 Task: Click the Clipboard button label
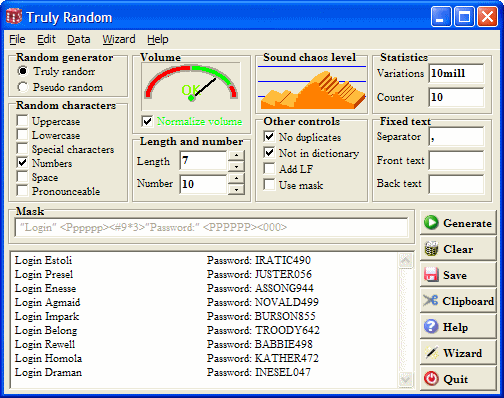point(468,301)
